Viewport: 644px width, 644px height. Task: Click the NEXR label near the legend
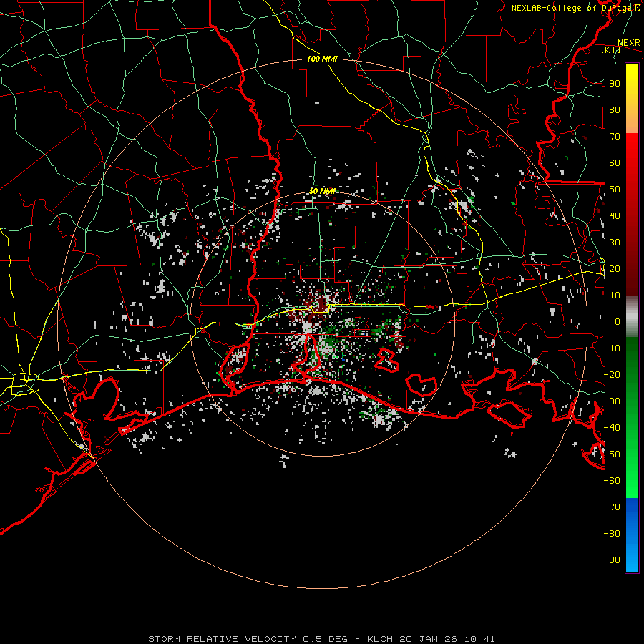tap(629, 43)
